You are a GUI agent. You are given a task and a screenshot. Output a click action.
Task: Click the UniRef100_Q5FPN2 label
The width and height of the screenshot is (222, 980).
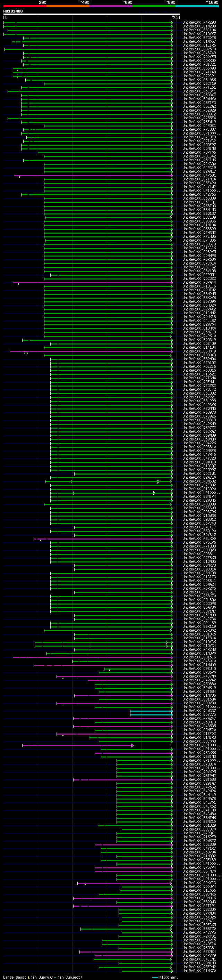pos(199,967)
